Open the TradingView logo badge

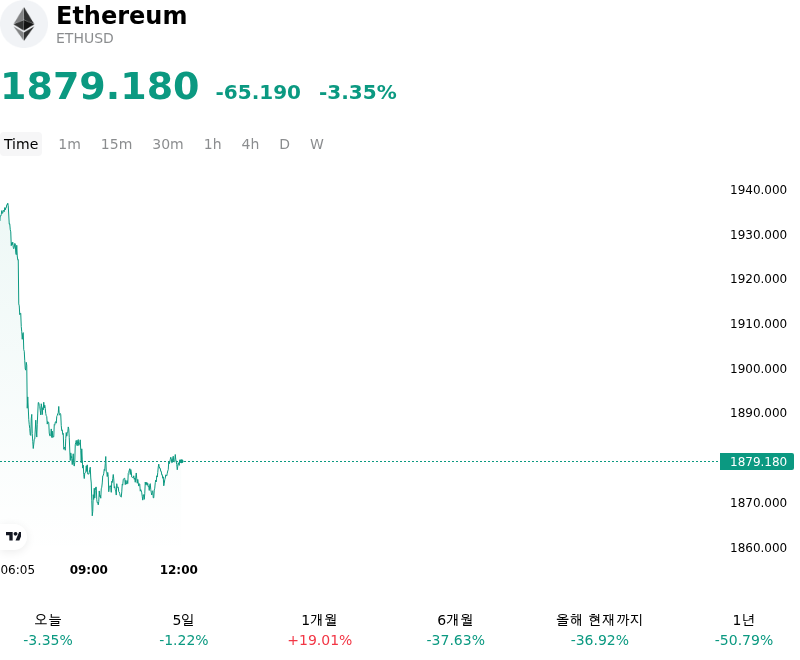pyautogui.click(x=13, y=536)
